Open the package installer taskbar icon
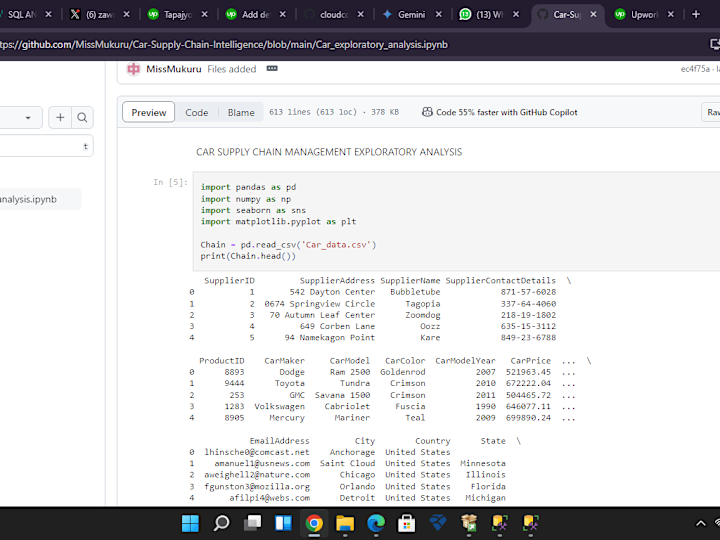The width and height of the screenshot is (720, 540). (x=469, y=523)
